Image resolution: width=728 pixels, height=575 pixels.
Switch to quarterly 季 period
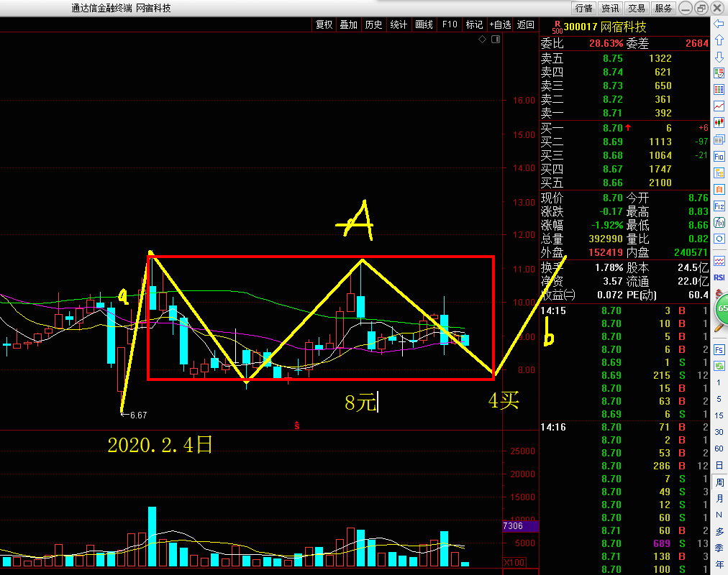[719, 548]
